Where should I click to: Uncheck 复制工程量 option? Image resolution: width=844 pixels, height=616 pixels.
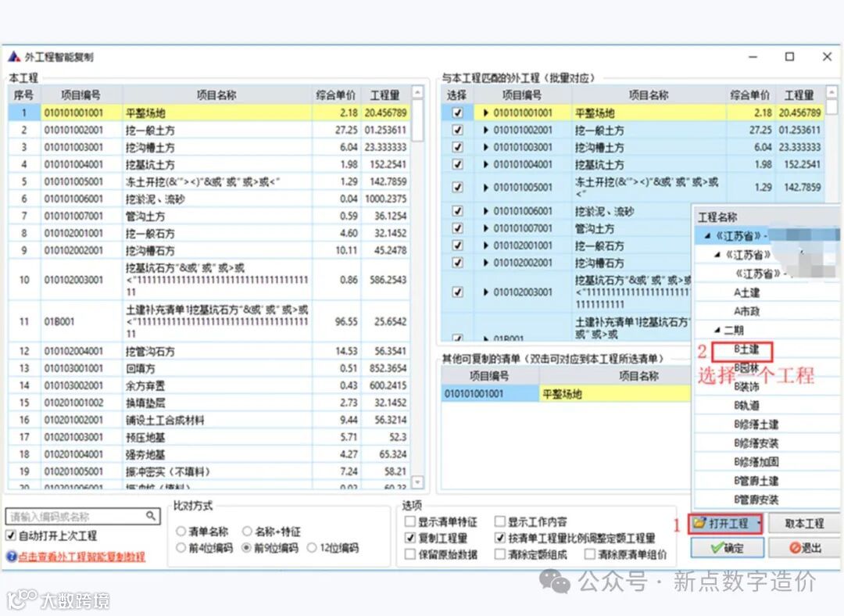click(x=409, y=537)
